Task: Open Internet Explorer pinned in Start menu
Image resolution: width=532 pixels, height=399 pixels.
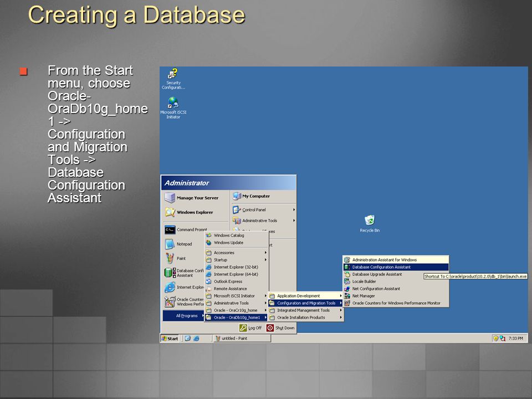Action: 183,288
